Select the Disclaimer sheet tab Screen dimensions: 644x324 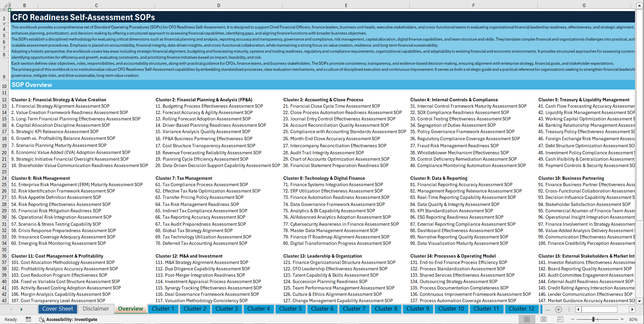pyautogui.click(x=95, y=309)
